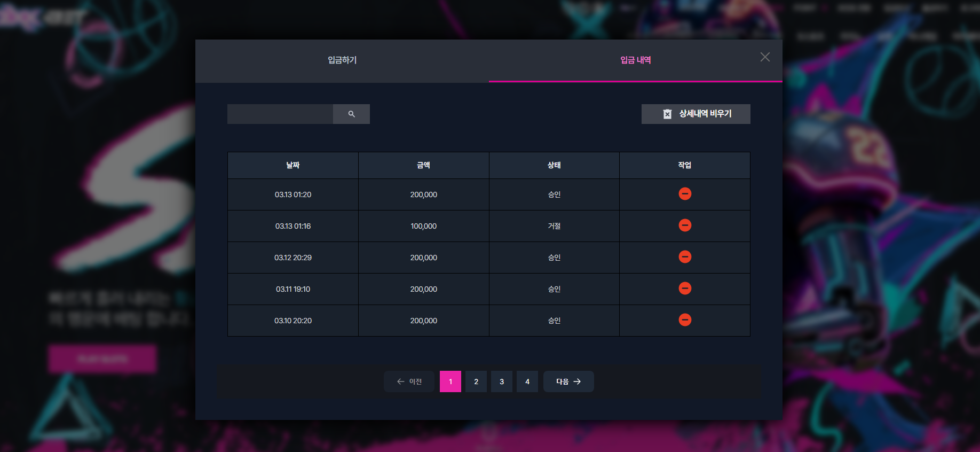The image size is (980, 452).
Task: Delete the 03.12 20:29 deposit record
Action: tap(685, 256)
